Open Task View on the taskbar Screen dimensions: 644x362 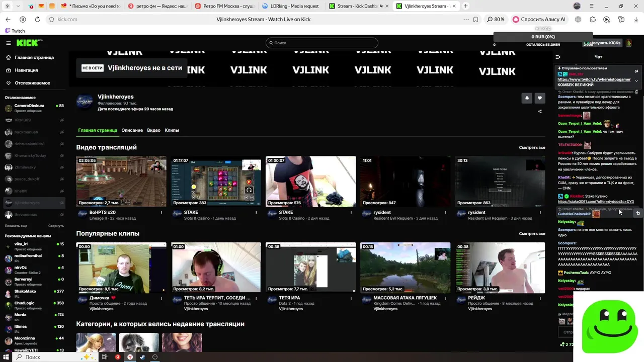point(105,357)
